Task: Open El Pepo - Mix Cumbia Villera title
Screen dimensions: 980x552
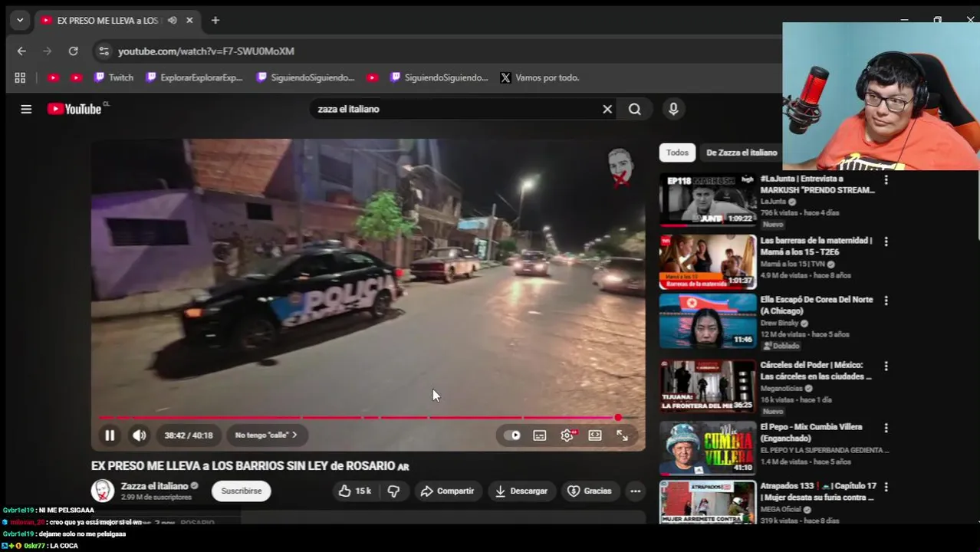Action: [811, 432]
